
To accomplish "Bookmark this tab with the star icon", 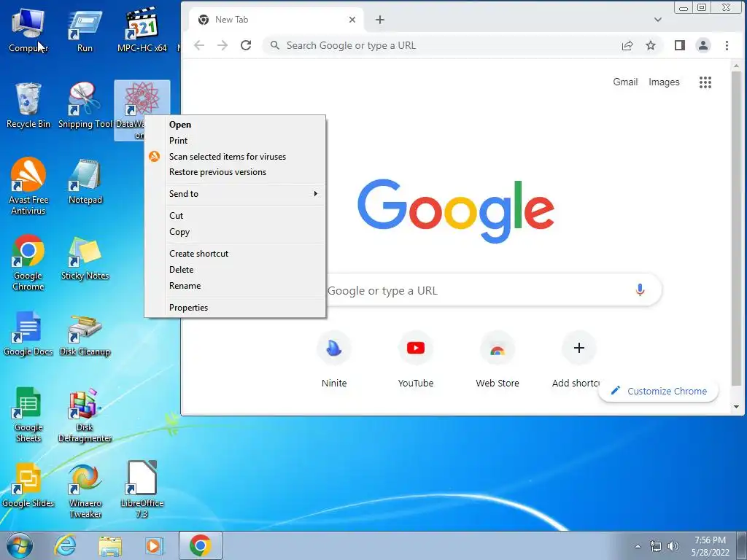I will pos(651,45).
